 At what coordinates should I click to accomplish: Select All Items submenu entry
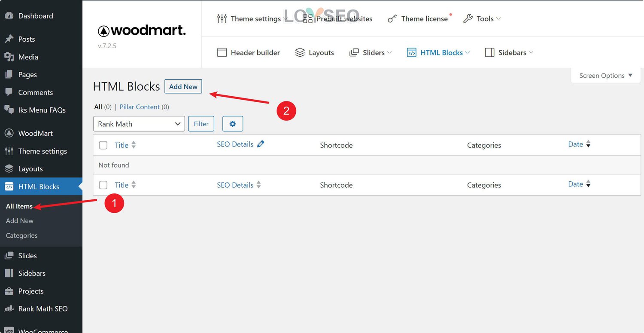click(19, 206)
